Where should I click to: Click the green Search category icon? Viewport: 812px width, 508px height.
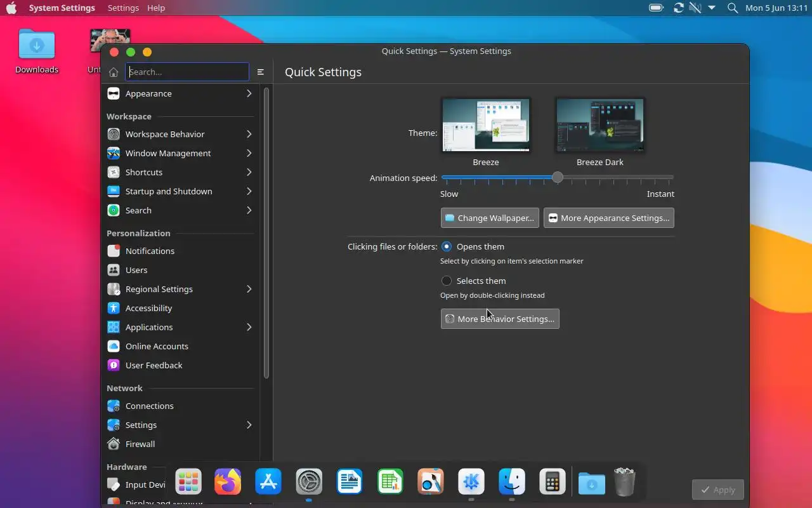click(114, 210)
